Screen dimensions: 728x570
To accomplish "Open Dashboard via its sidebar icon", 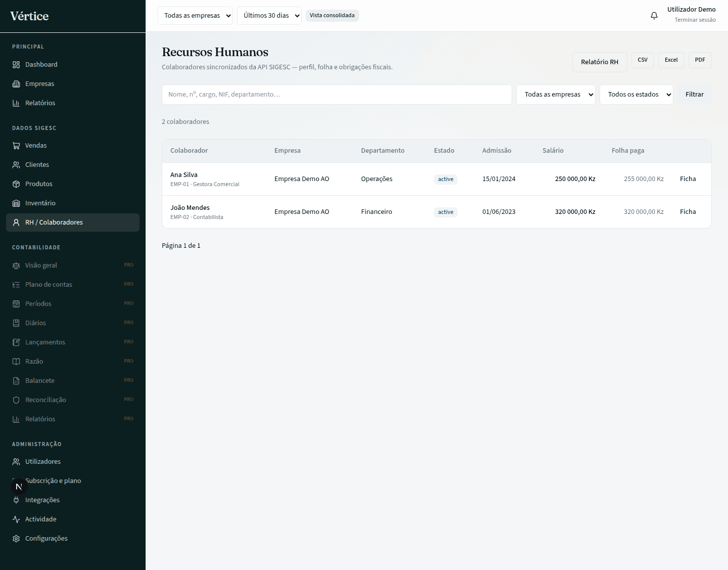I will coord(16,65).
